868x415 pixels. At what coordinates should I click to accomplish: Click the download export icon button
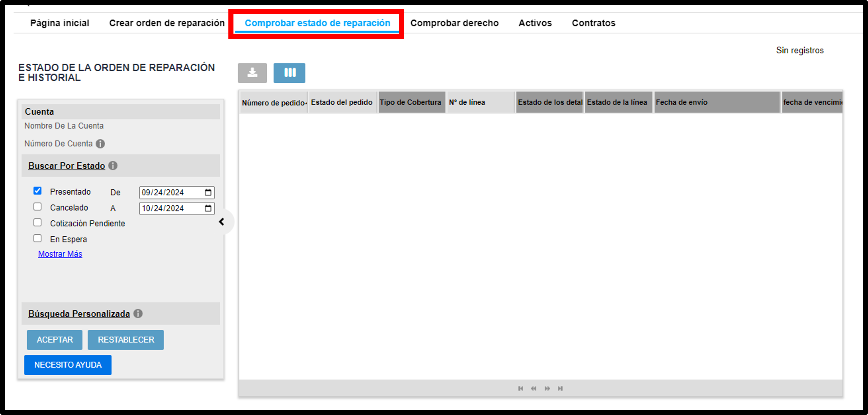[252, 73]
